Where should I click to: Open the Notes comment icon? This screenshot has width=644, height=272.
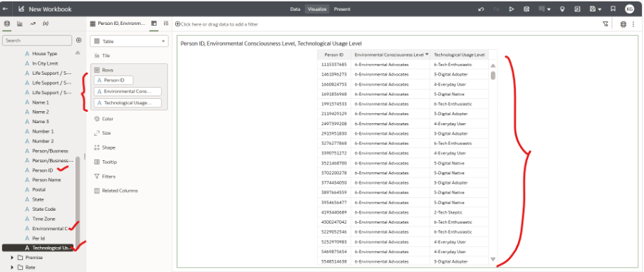[x=541, y=9]
